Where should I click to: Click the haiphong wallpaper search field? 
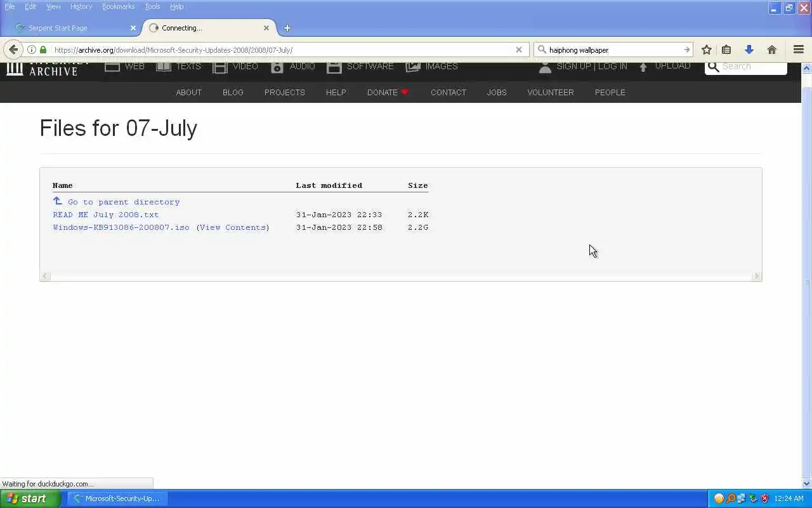613,50
